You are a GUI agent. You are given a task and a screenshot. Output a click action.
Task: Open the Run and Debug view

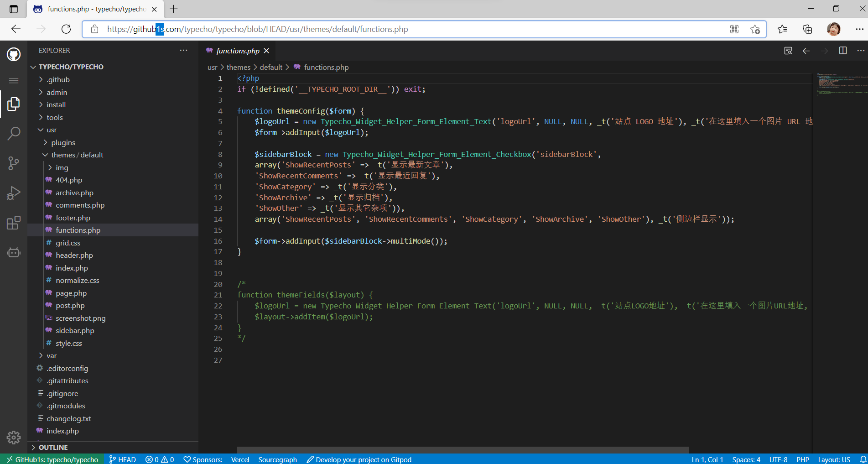pos(14,193)
